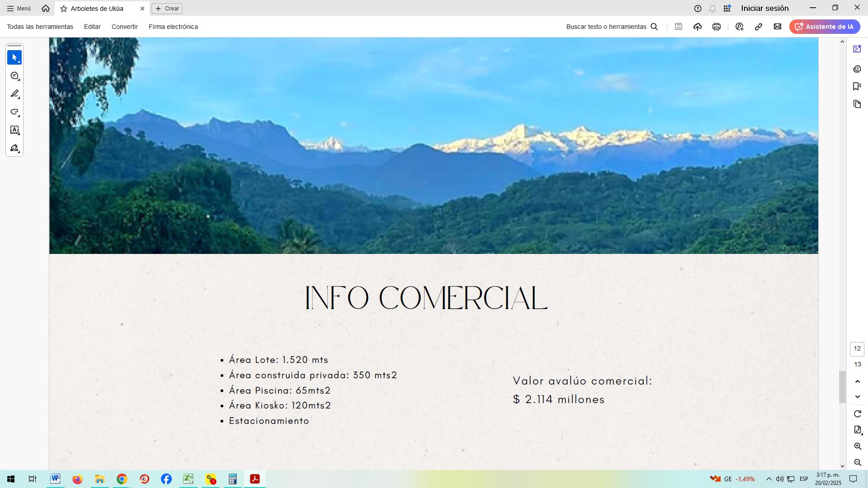Image resolution: width=868 pixels, height=488 pixels.
Task: Open the Editar menu
Action: (92, 27)
